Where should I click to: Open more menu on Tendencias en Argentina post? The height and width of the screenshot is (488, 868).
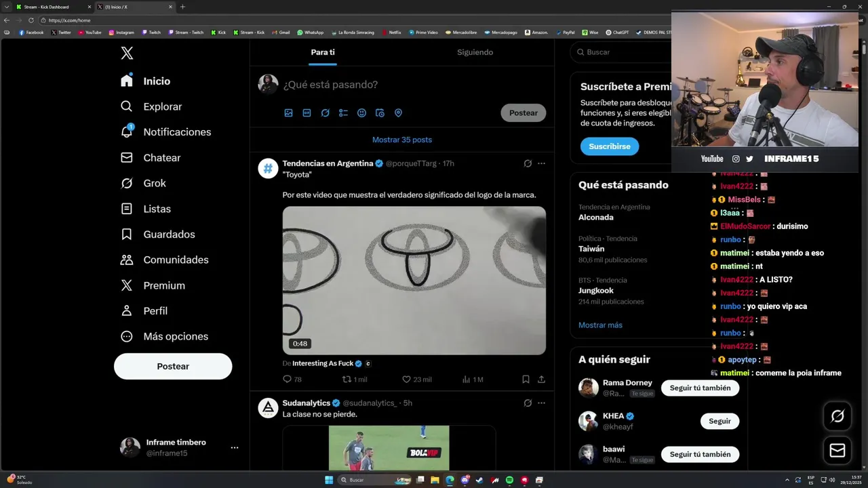click(x=541, y=163)
